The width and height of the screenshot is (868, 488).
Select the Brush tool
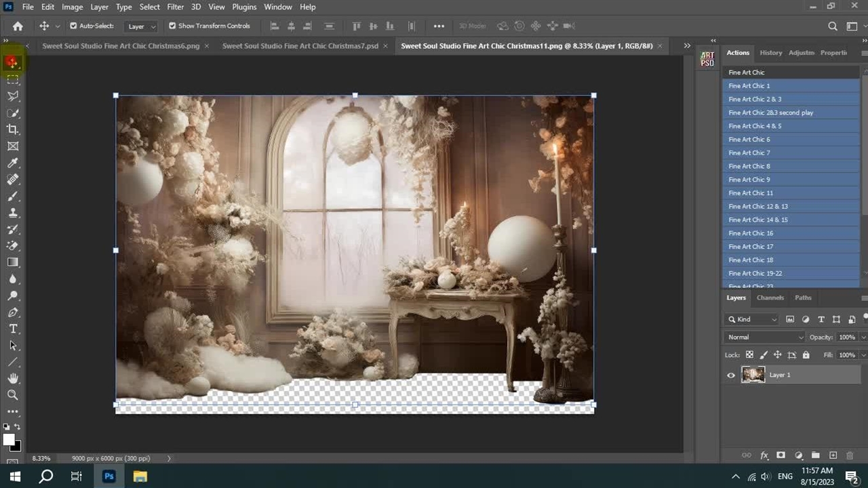coord(13,196)
